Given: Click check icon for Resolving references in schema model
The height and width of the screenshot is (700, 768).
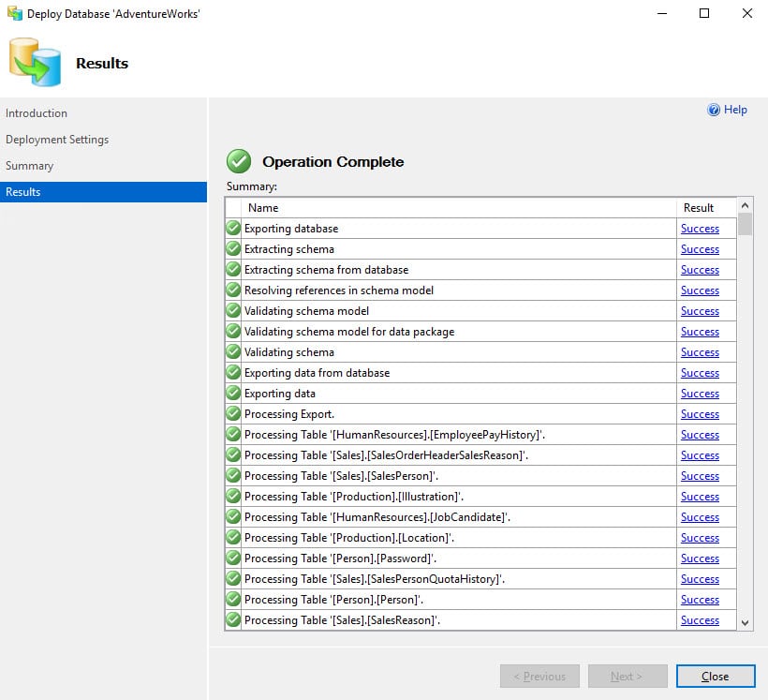Looking at the screenshot, I should [233, 290].
